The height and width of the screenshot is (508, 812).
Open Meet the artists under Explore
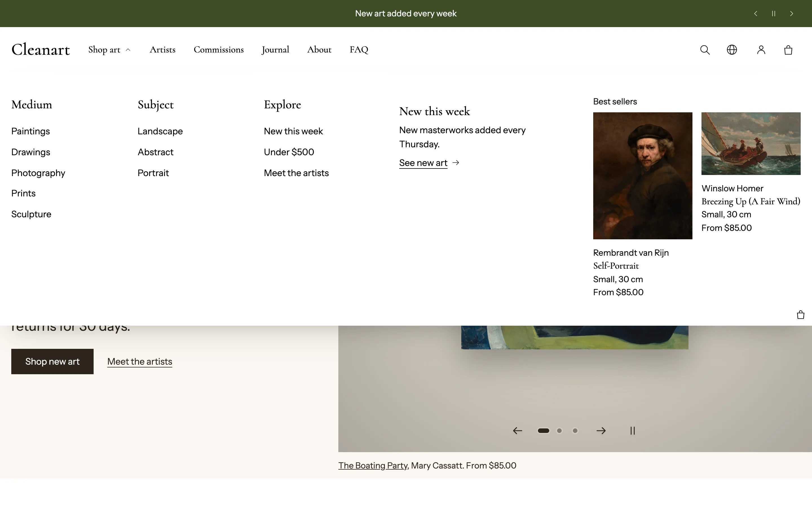click(x=296, y=173)
